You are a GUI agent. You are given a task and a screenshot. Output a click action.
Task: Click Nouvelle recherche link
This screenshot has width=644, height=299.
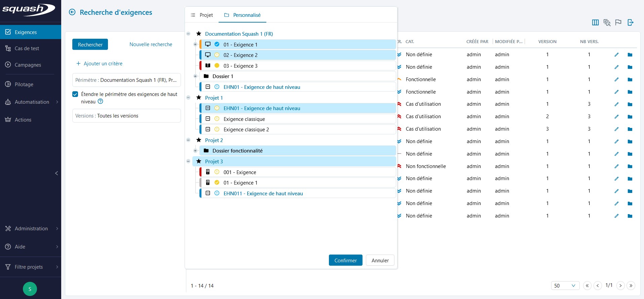(151, 44)
